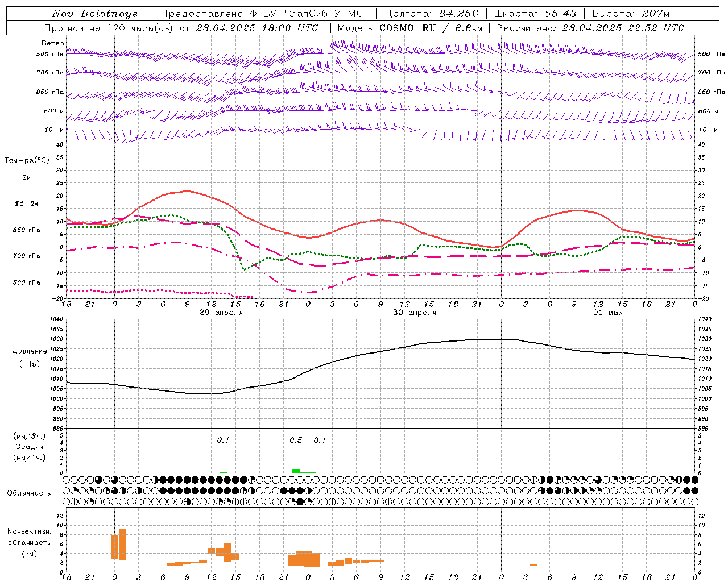This screenshot has width=728, height=582.
Task: Click the 'Облачность' cloudiness label
Action: 29,493
